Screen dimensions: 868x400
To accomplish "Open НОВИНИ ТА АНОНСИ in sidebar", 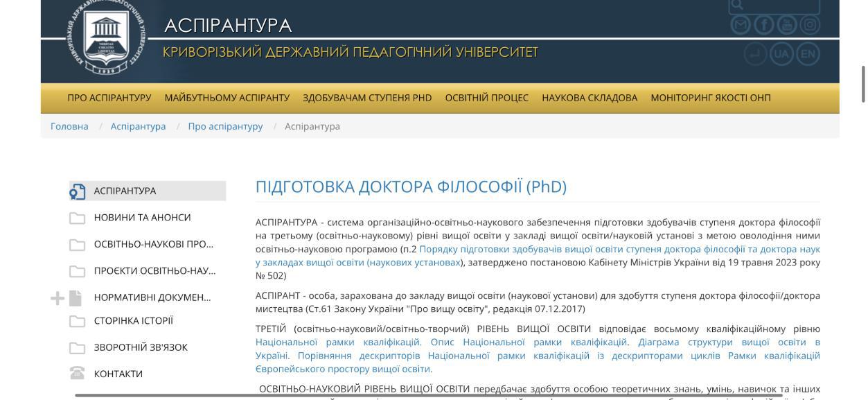I will click(x=142, y=218).
